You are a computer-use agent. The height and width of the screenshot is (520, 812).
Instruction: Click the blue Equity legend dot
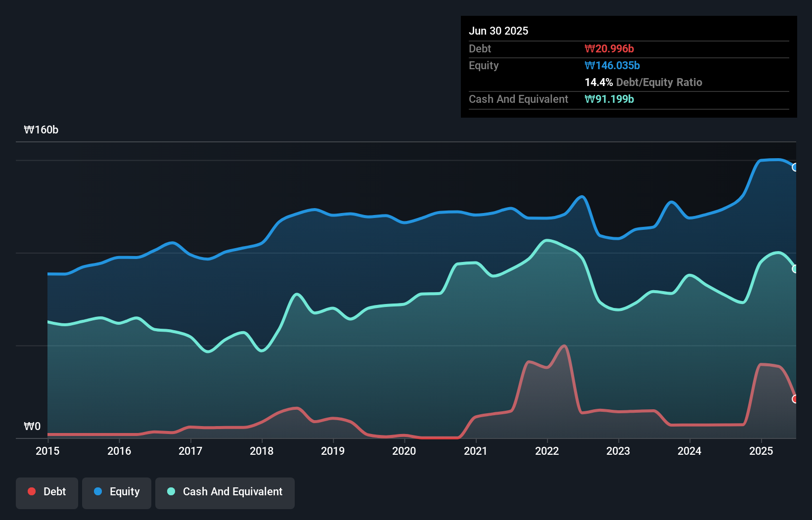[x=98, y=491]
